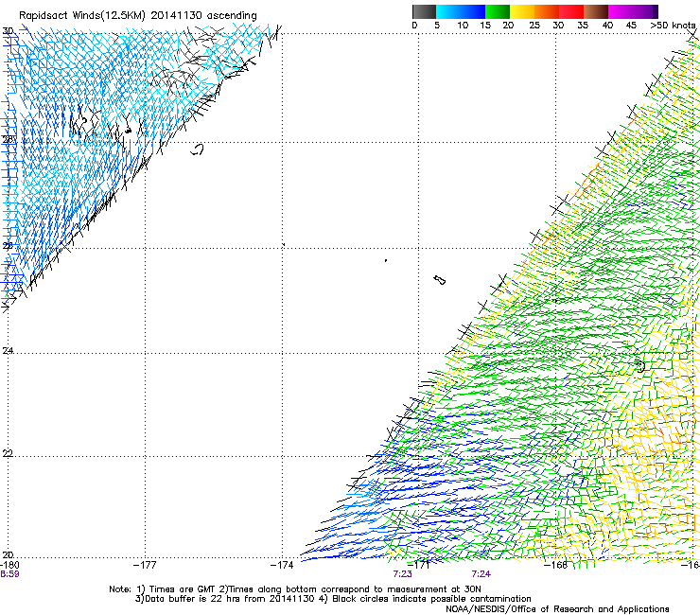Click the 'NOAA/NESDIS/Office of Research and Applications' credit
Image resolution: width=700 pixels, height=615 pixels.
point(557,609)
